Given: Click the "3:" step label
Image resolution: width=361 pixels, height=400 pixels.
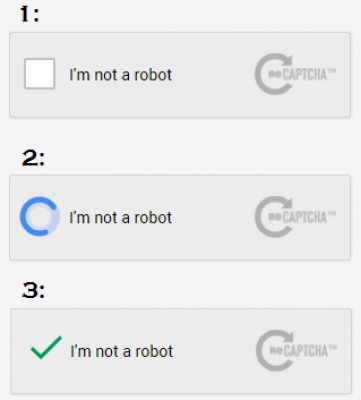Looking at the screenshot, I should pos(33,291).
